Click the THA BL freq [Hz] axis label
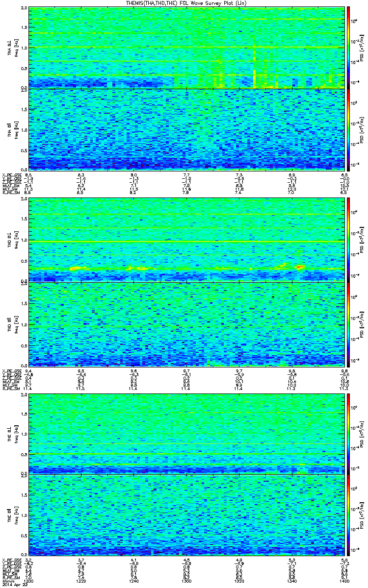The width and height of the screenshot is (368, 588). [x=16, y=48]
